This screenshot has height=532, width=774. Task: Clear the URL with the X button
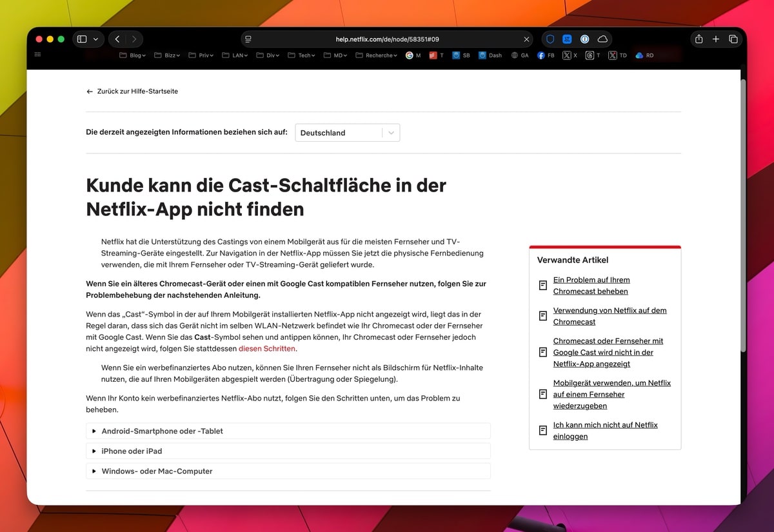[526, 39]
